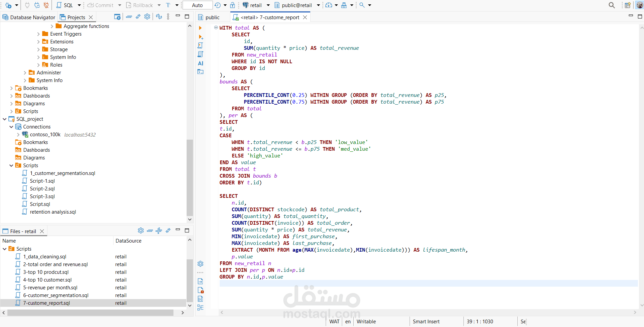Open the SQL editor dropdown arrow
644x327 pixels.
coord(79,5)
